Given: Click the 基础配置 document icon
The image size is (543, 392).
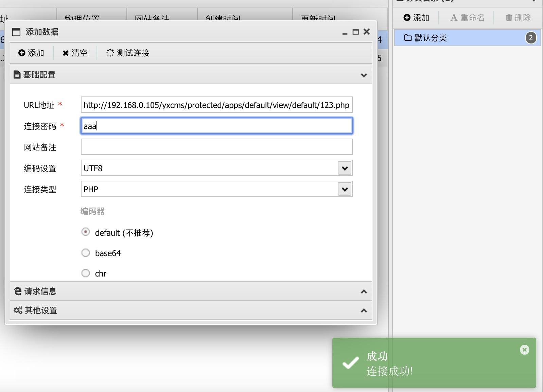Looking at the screenshot, I should point(17,74).
